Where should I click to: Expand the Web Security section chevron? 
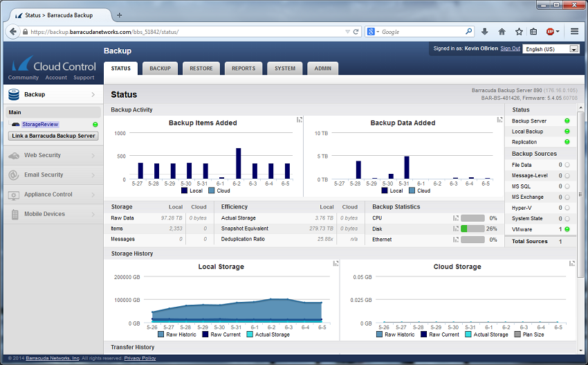(93, 155)
